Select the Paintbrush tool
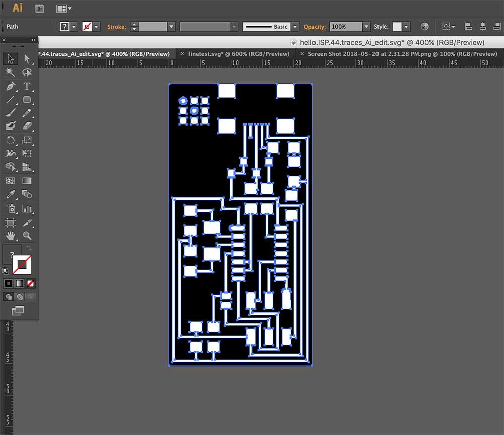This screenshot has height=435, width=504. pos(10,113)
